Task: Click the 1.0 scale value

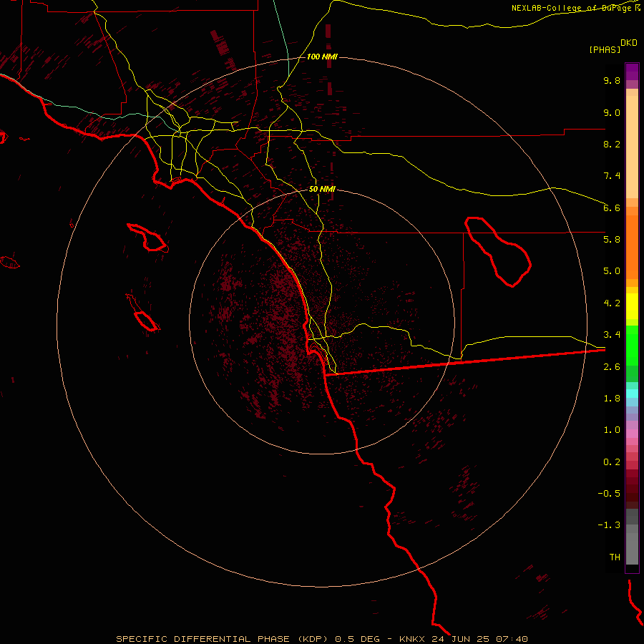Action: point(612,430)
